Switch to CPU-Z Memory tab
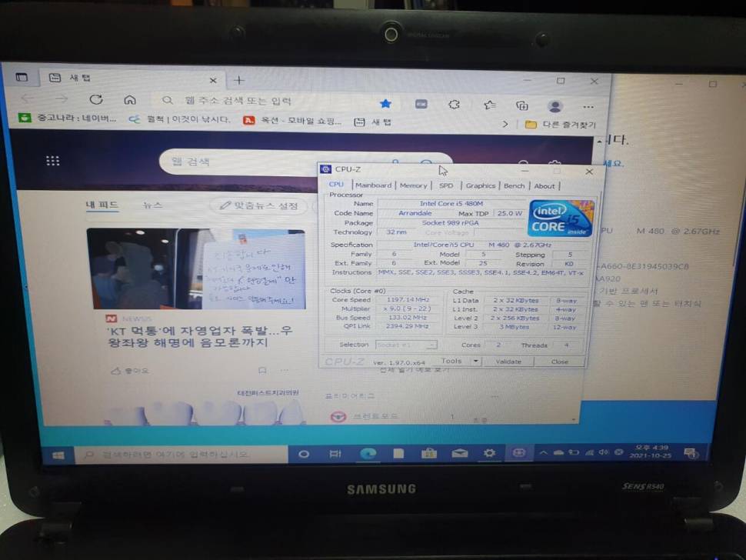The height and width of the screenshot is (560, 746). click(x=413, y=185)
